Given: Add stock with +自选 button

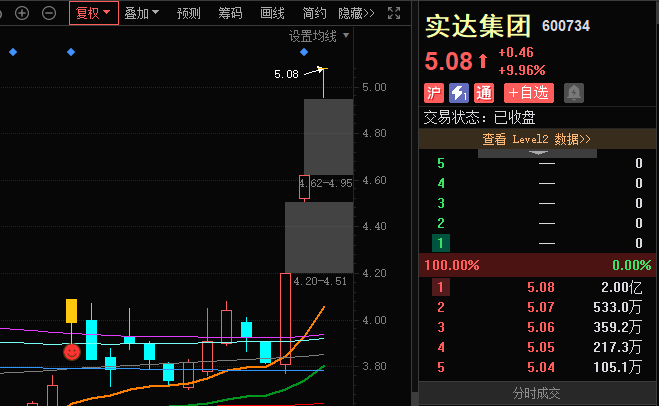Looking at the screenshot, I should pyautogui.click(x=529, y=93).
